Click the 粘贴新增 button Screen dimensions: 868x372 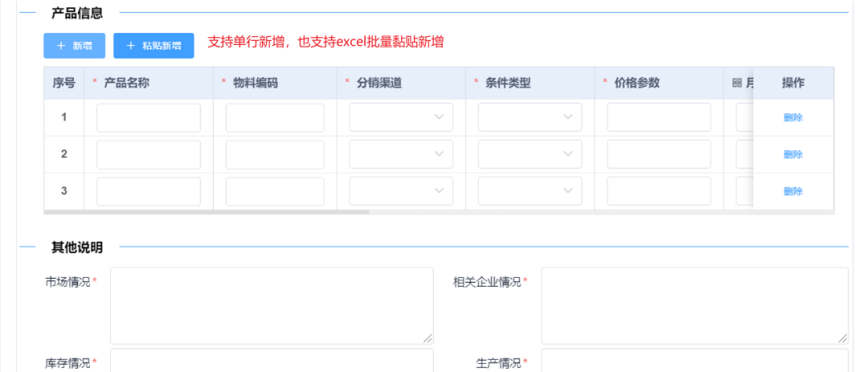154,46
